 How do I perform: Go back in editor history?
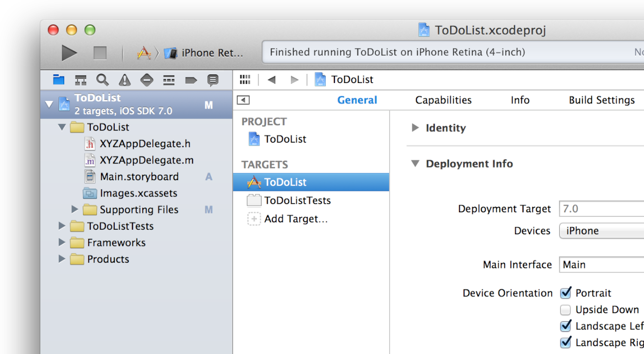tap(272, 79)
